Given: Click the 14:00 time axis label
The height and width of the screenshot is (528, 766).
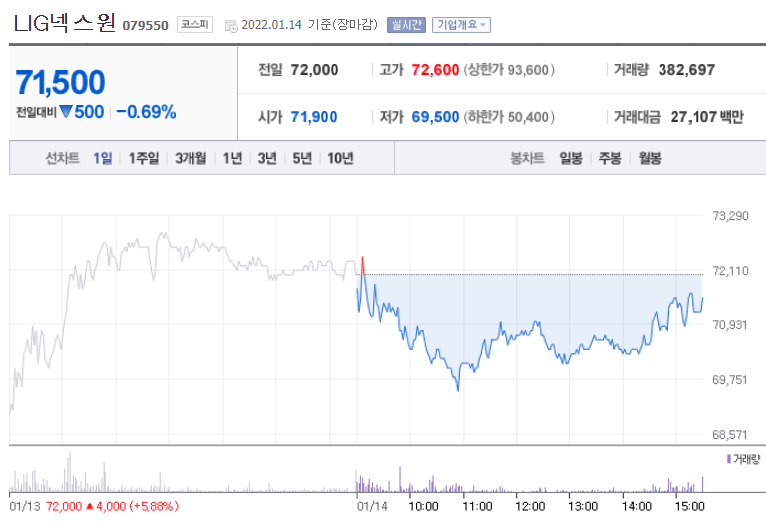Looking at the screenshot, I should click(637, 507).
